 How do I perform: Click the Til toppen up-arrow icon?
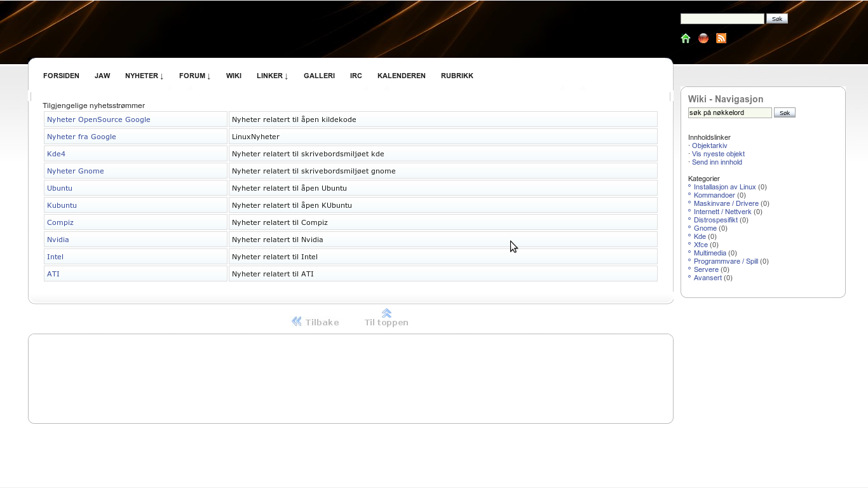386,313
